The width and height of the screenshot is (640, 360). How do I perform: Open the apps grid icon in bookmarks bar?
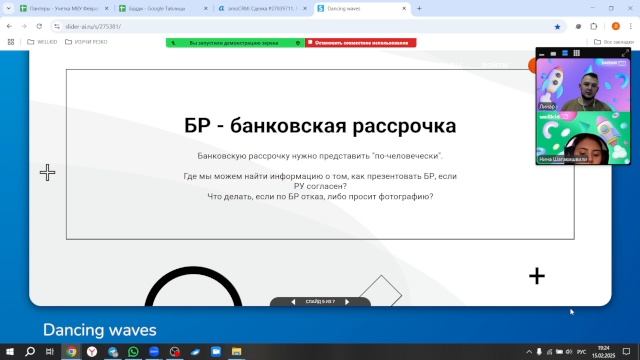tap(11, 42)
